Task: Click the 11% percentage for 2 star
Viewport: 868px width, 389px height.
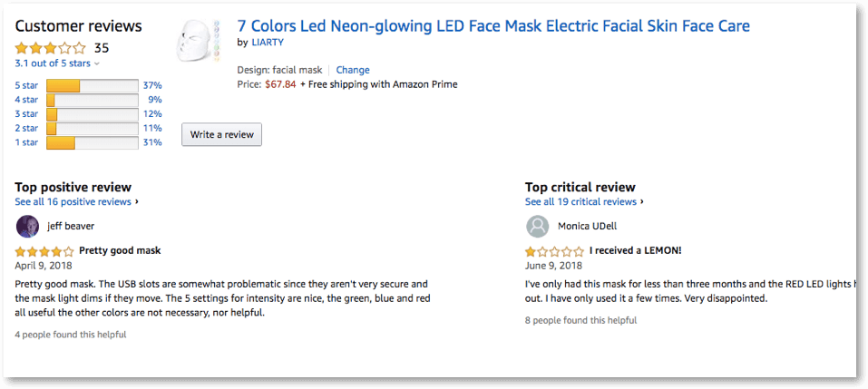Action: point(151,129)
